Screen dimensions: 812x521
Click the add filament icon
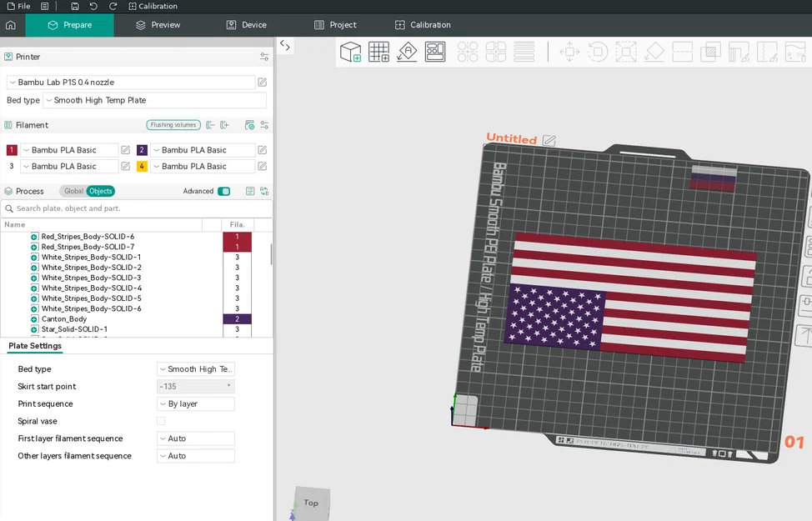224,125
